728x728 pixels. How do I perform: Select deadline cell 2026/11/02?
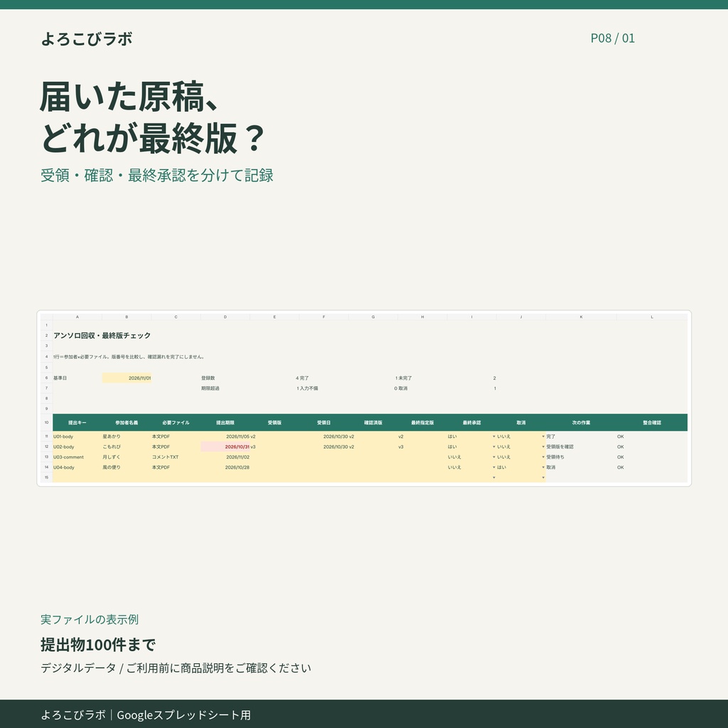(x=225, y=457)
